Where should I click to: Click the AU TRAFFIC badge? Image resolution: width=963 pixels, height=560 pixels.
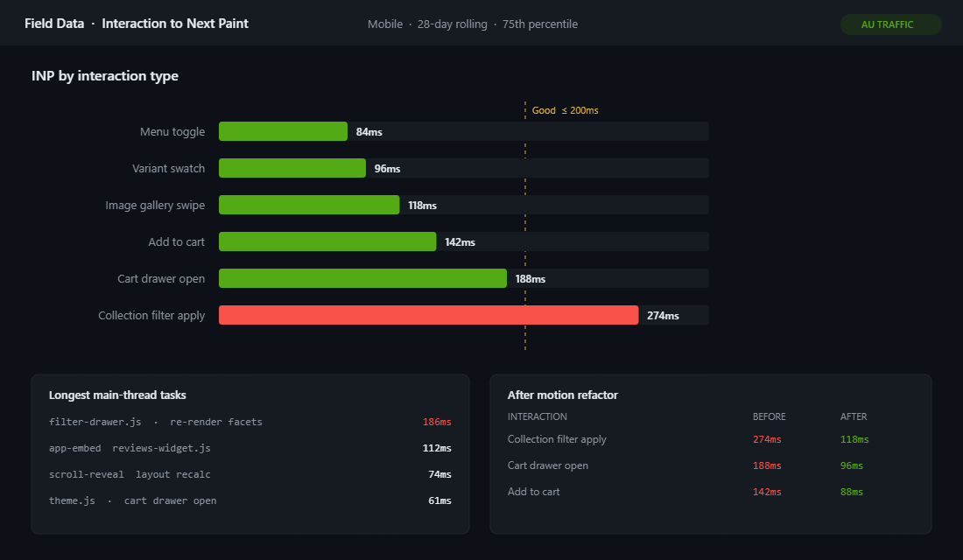(x=890, y=24)
